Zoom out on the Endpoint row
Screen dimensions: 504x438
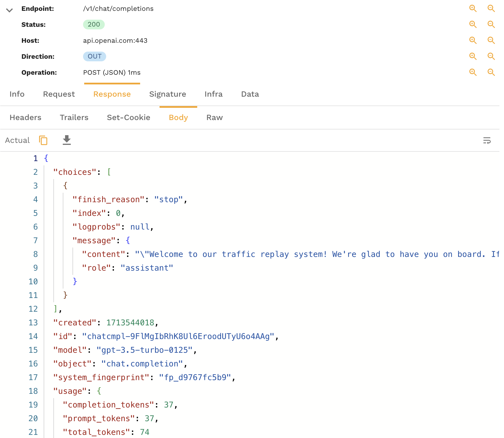pos(491,9)
